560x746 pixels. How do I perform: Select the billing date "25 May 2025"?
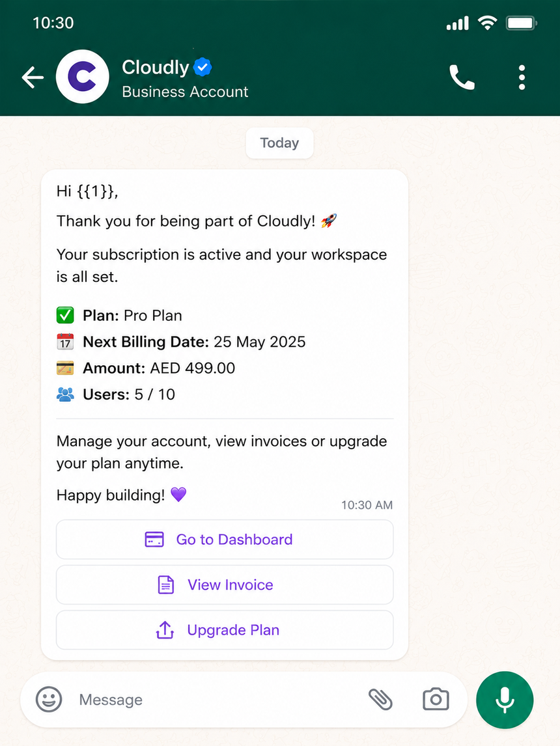click(259, 342)
